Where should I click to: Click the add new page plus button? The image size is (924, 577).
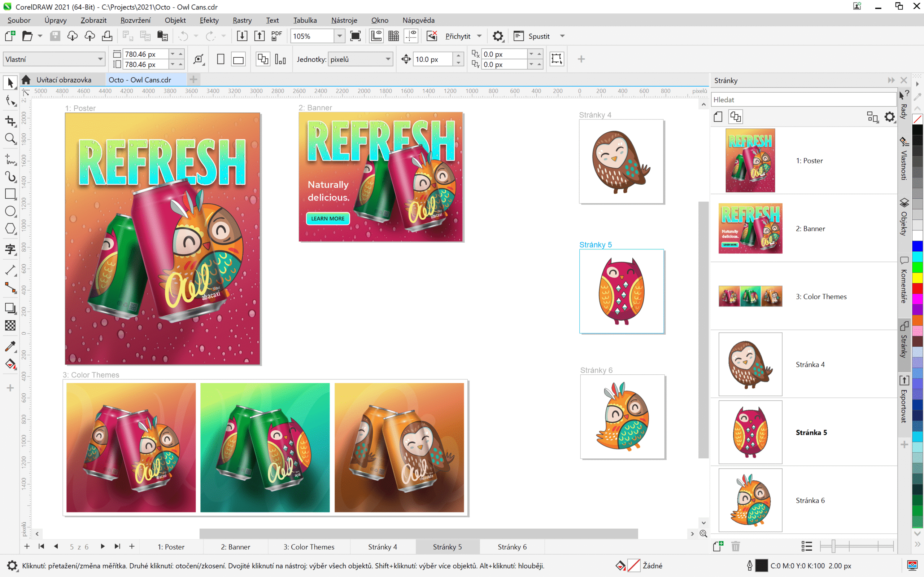click(x=27, y=546)
